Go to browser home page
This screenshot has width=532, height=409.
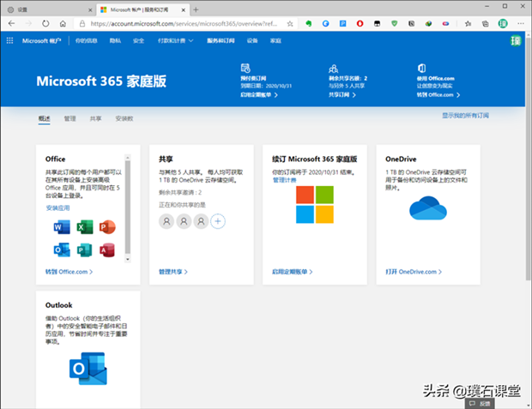pyautogui.click(x=63, y=23)
